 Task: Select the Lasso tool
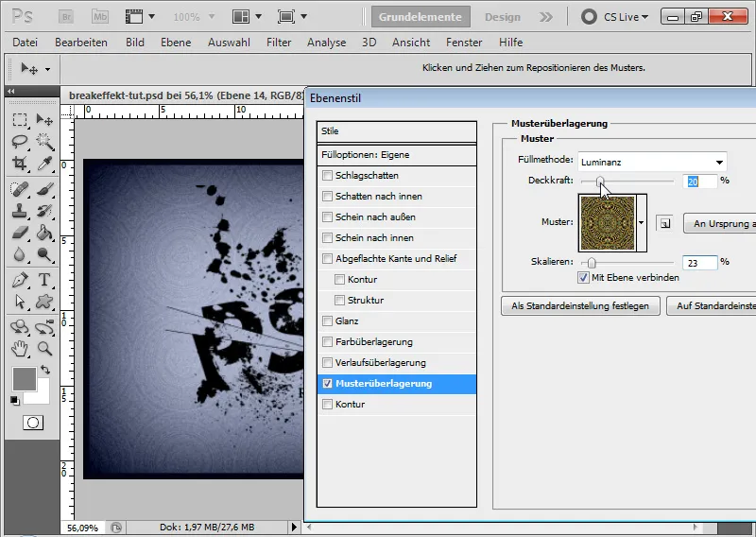[20, 142]
